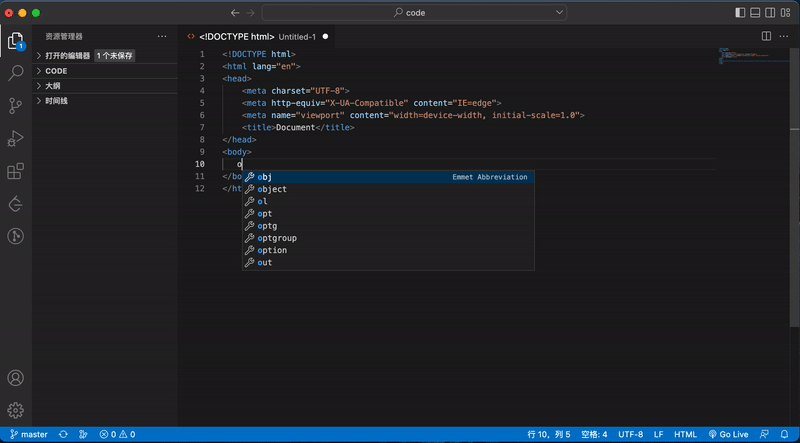Image resolution: width=800 pixels, height=443 pixels.
Task: Click the Accounts icon in activity bar
Action: (16, 379)
